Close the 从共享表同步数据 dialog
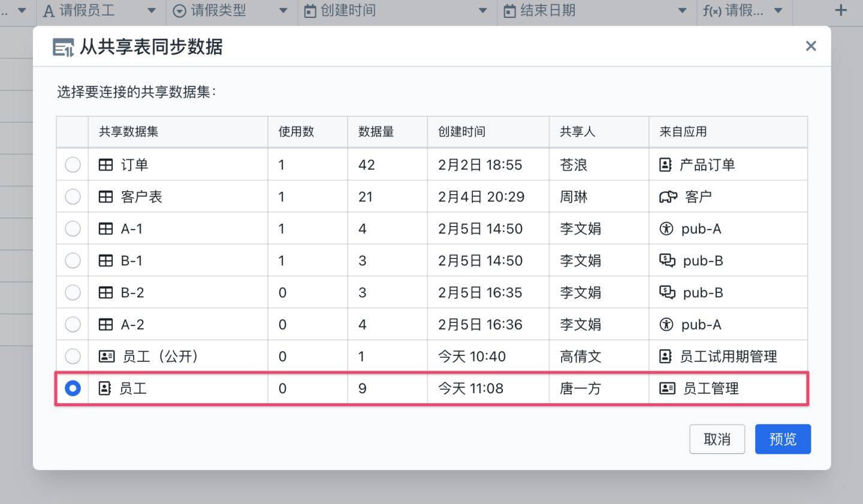 click(811, 46)
